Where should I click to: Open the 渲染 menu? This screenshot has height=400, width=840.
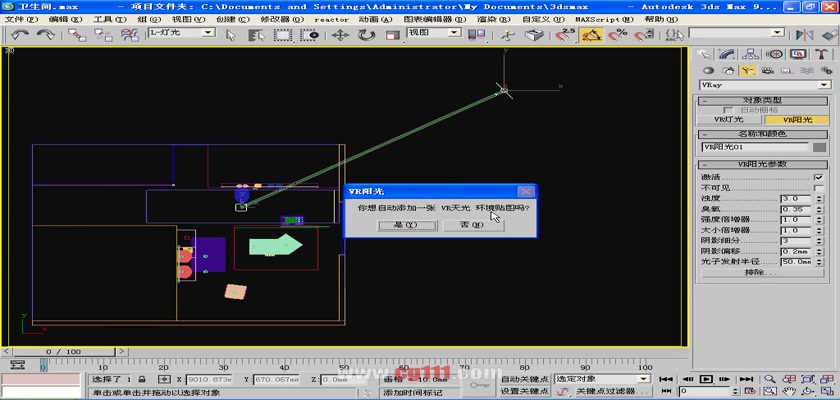pyautogui.click(x=493, y=19)
